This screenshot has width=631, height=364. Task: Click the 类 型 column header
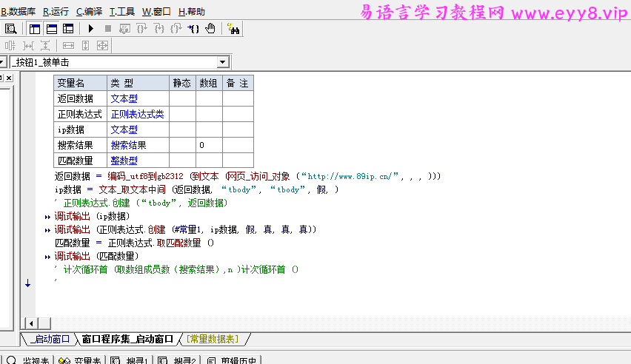pos(138,83)
